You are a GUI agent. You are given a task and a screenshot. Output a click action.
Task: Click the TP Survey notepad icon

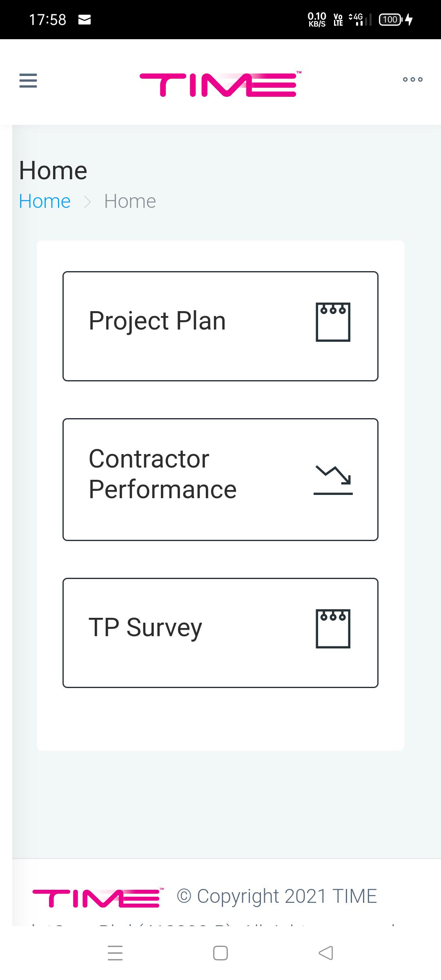(x=333, y=629)
